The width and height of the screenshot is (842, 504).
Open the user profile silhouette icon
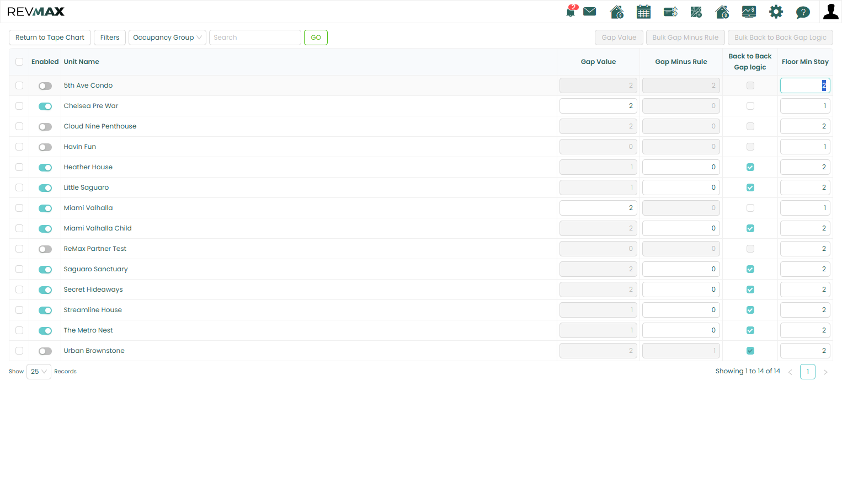click(830, 11)
